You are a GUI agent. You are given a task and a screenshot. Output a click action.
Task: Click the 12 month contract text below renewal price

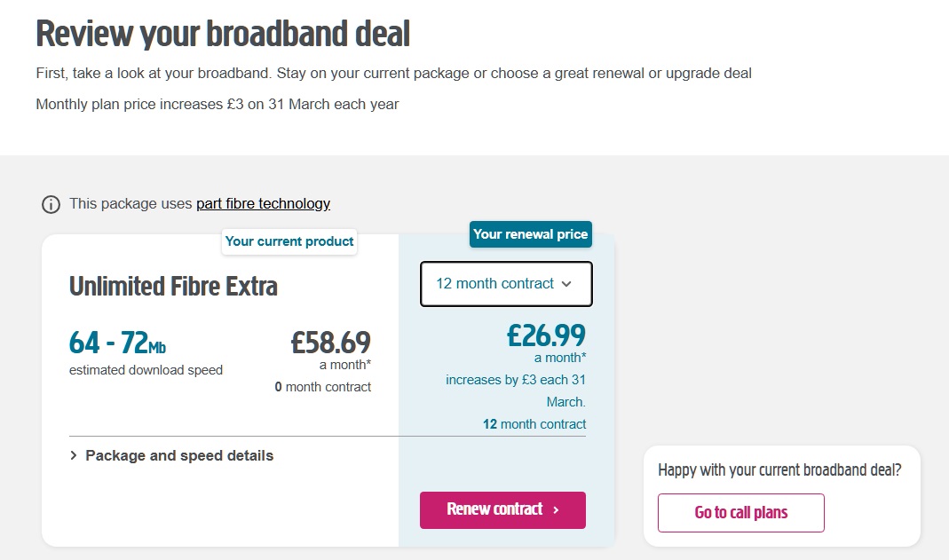pyautogui.click(x=534, y=424)
